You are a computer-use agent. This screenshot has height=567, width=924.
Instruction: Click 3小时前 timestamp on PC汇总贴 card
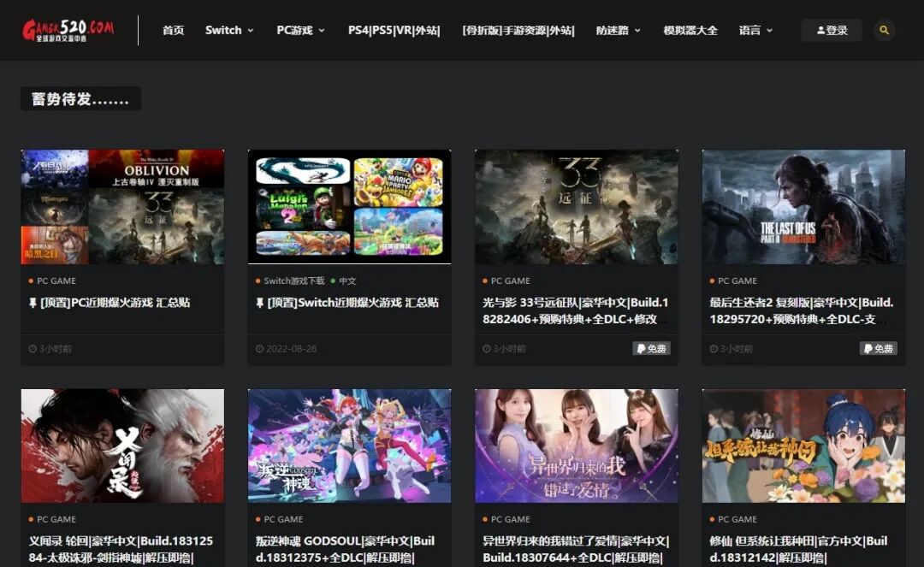pyautogui.click(x=50, y=349)
